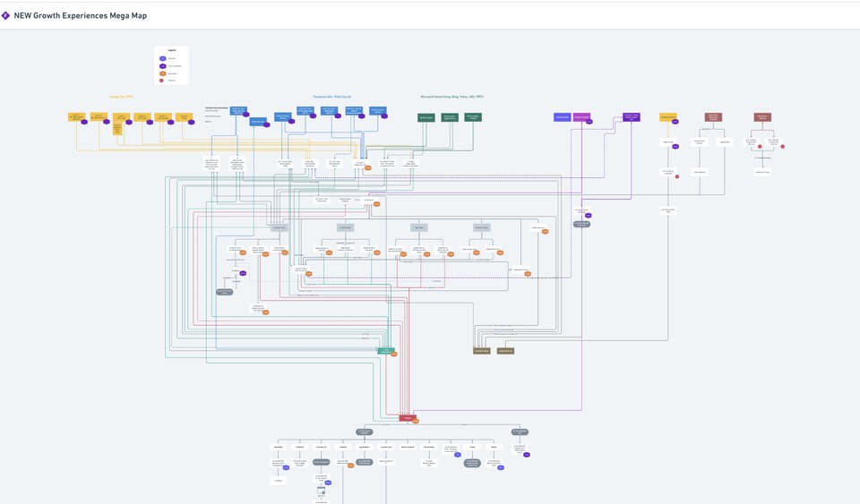Select the lone yellow node right of the purple node

click(668, 117)
